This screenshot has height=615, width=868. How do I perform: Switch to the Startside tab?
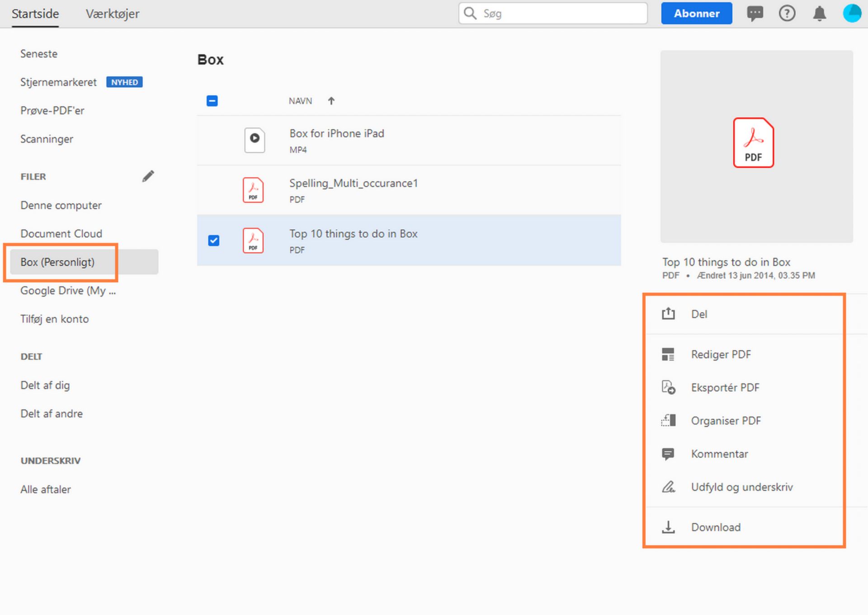click(35, 14)
